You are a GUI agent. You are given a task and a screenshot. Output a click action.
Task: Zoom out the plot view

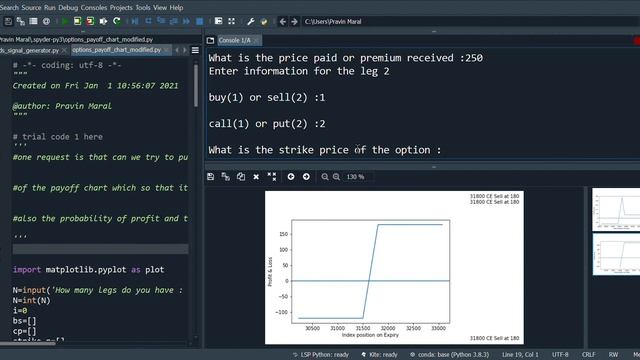[324, 177]
